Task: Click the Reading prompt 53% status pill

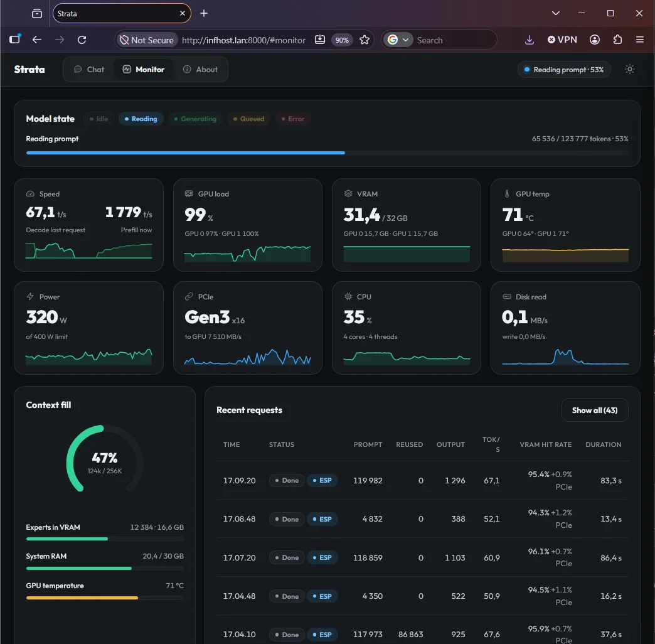Action: 564,70
